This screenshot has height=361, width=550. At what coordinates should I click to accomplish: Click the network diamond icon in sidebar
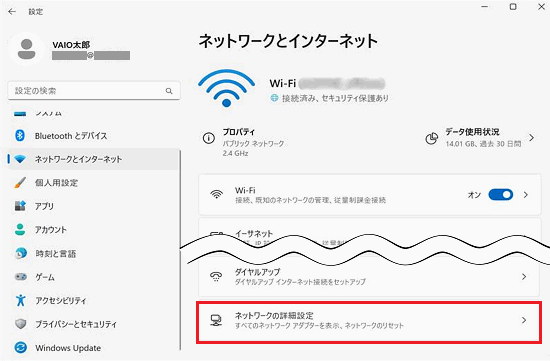(x=20, y=159)
